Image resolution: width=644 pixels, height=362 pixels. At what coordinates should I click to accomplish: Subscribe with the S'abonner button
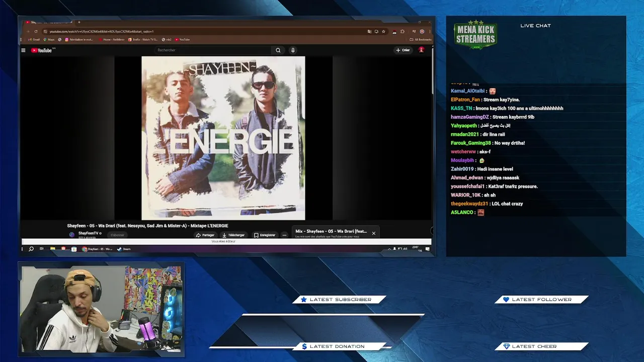coord(117,235)
